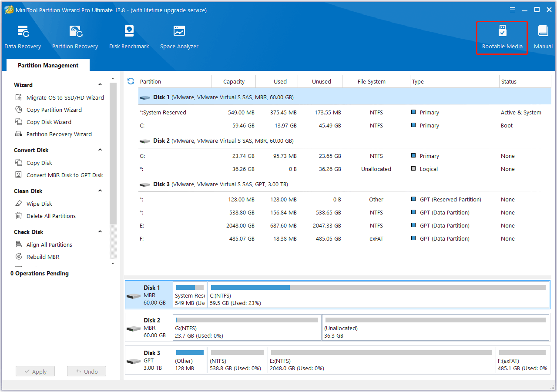Click G:(NTFS) block in disk map

[247, 328]
